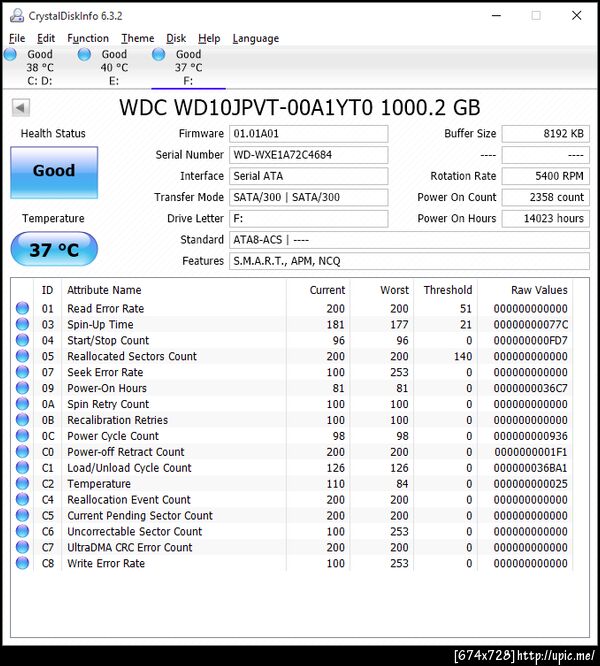Screen dimensions: 600x666
Task: Open the Disk menu
Action: [x=176, y=39]
